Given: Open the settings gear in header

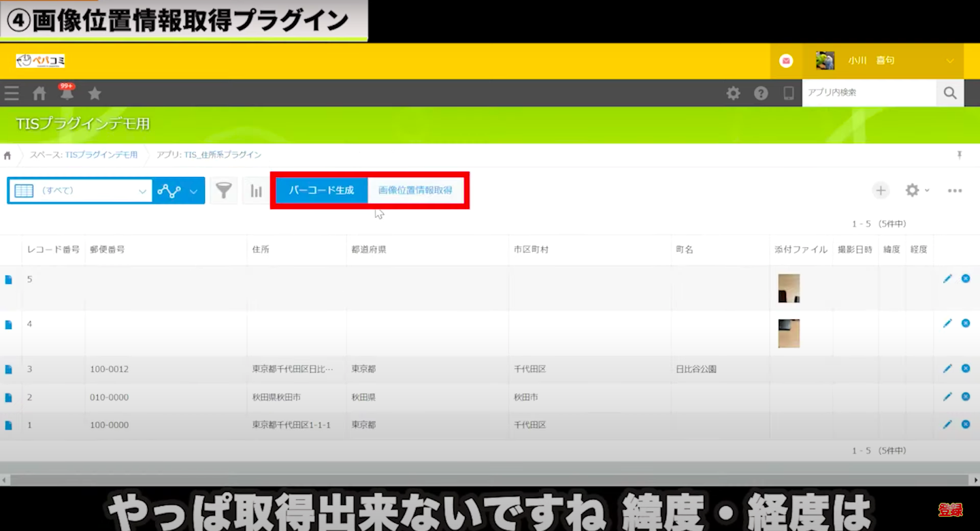Looking at the screenshot, I should [x=733, y=93].
